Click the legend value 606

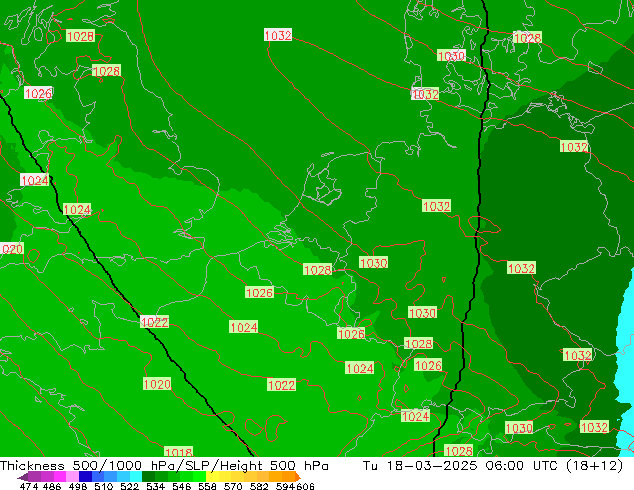(x=305, y=486)
